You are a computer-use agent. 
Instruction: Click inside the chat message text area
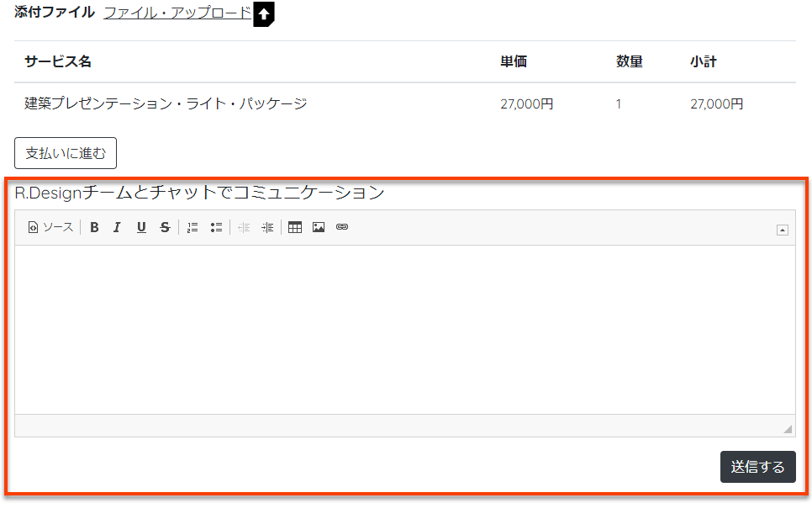click(x=404, y=329)
